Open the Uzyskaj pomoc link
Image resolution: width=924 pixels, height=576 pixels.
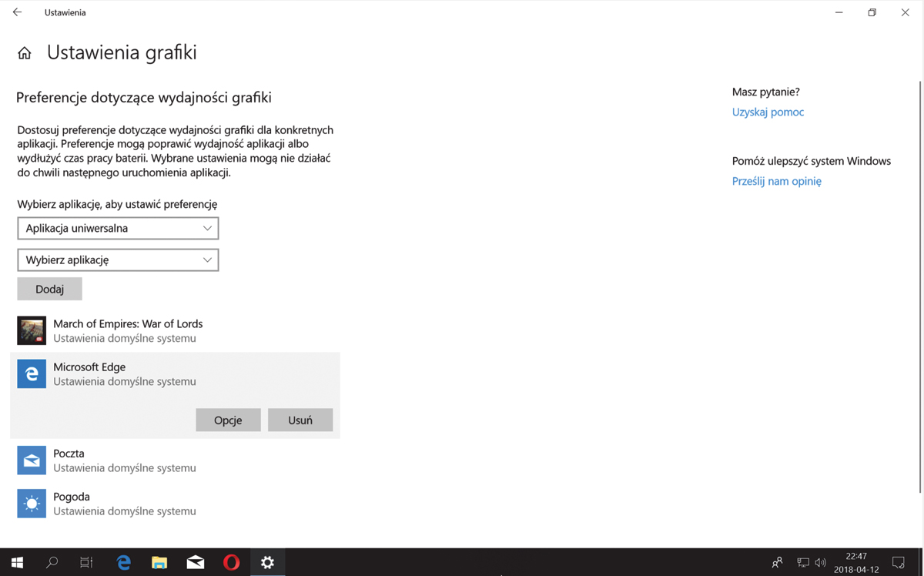click(x=768, y=112)
